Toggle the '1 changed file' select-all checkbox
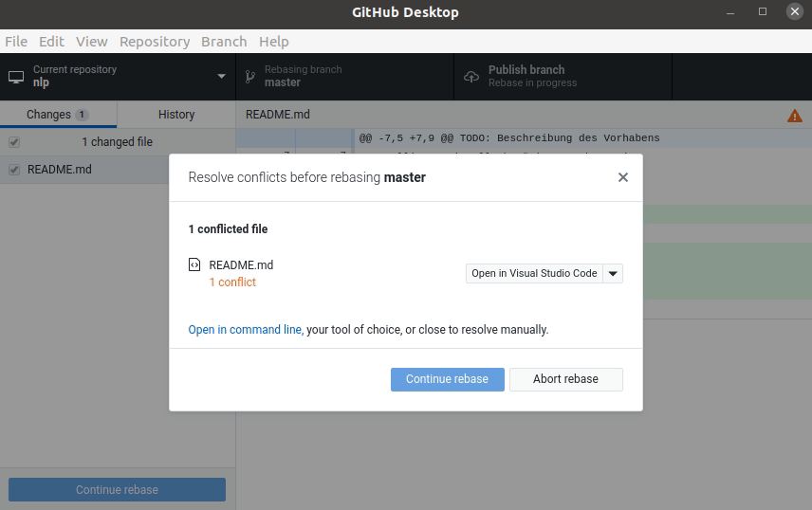This screenshot has height=510, width=812. click(x=14, y=142)
